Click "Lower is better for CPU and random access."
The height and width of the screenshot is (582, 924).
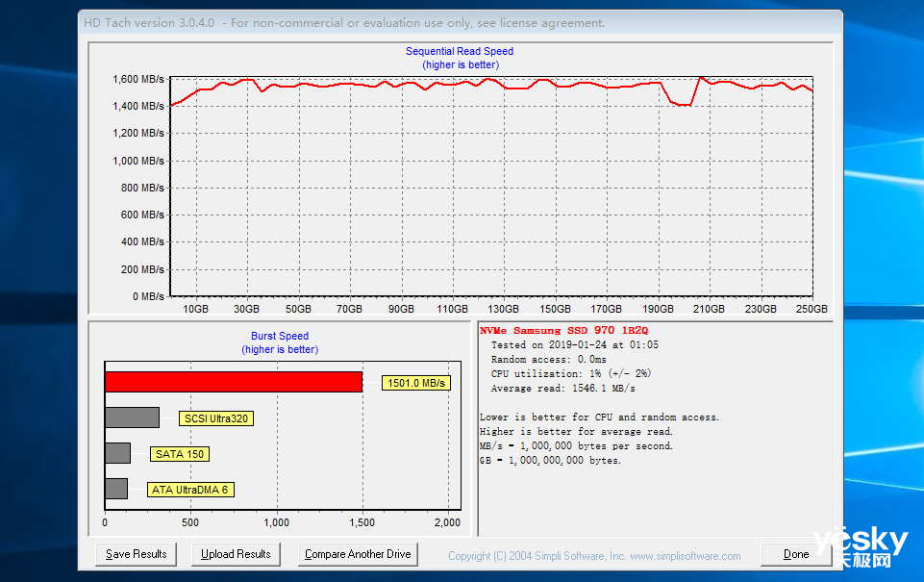pos(599,418)
